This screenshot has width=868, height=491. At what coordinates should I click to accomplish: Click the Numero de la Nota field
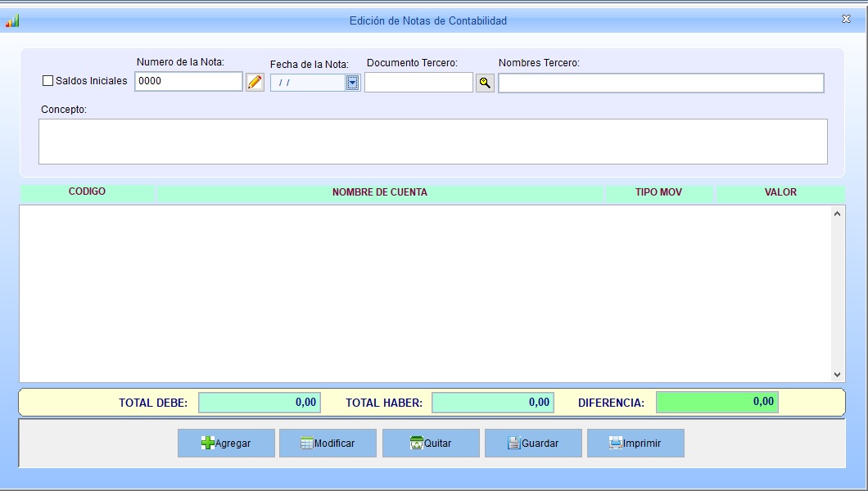point(188,81)
